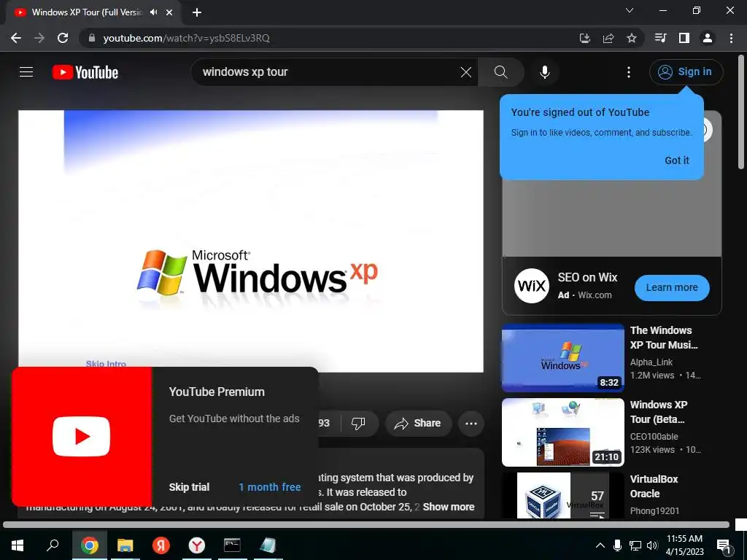Bookmark the page with the star icon
Viewport: 747px width, 560px height.
(x=632, y=38)
